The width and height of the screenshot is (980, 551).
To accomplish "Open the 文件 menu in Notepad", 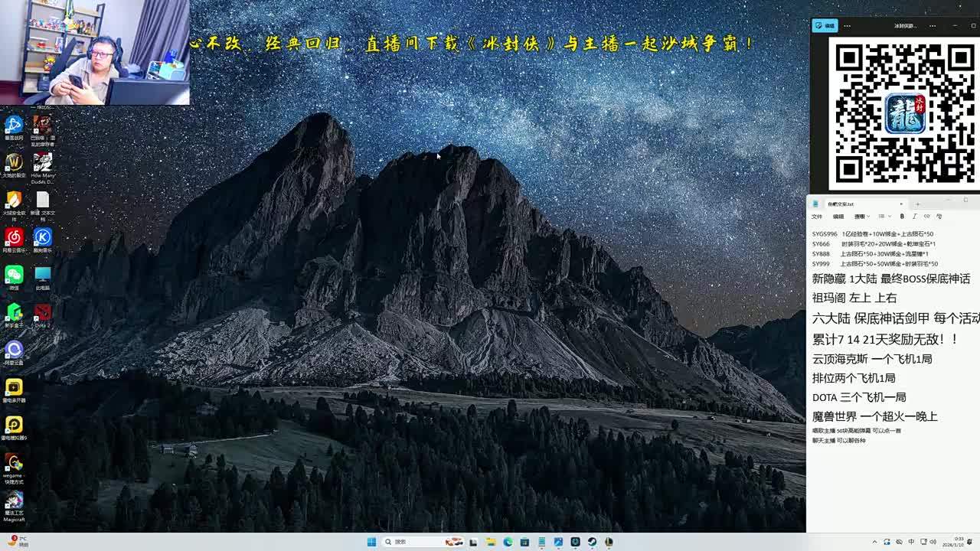I will point(817,217).
